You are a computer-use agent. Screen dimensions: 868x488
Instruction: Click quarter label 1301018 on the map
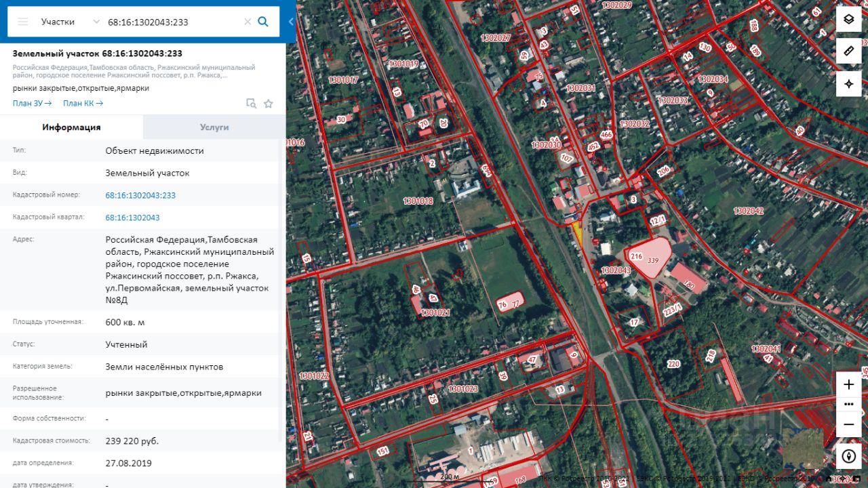pos(418,201)
